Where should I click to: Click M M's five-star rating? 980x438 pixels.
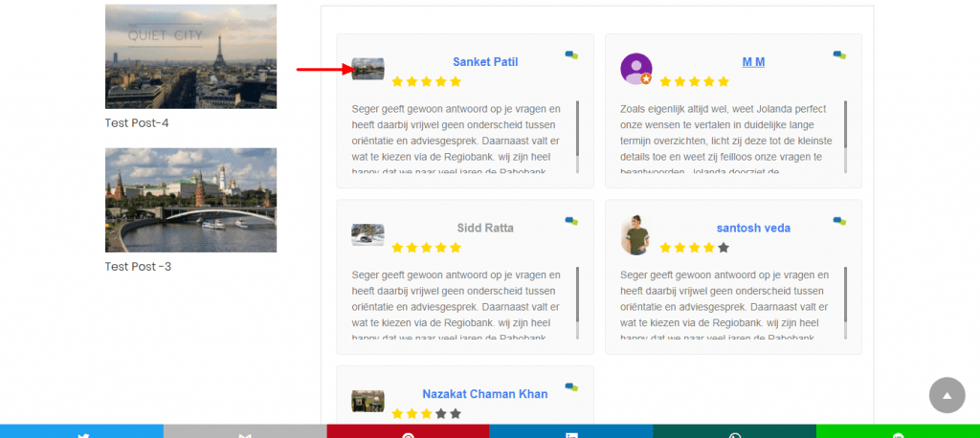point(695,81)
